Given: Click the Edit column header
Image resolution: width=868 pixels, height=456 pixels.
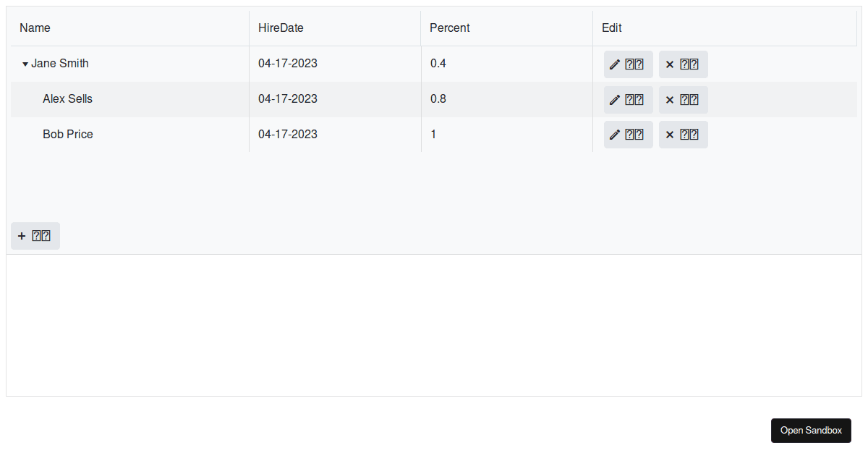Looking at the screenshot, I should tap(611, 28).
